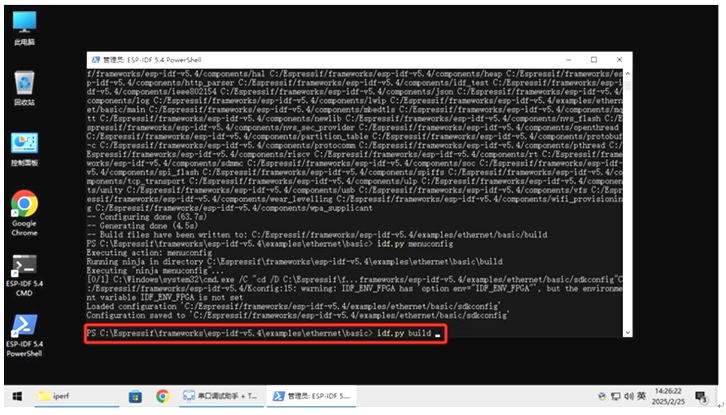Click the PowerShell window title text
Screen dimensions: 726x415
click(x=152, y=60)
